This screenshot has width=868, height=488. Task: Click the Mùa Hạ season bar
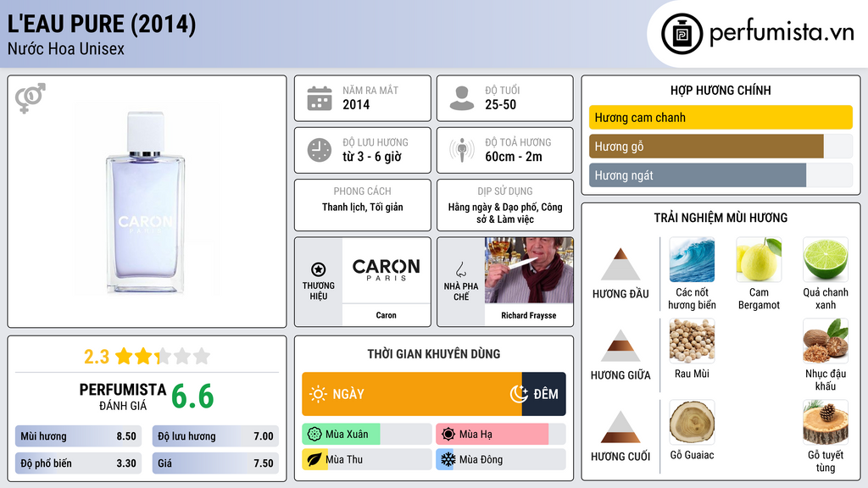point(500,435)
